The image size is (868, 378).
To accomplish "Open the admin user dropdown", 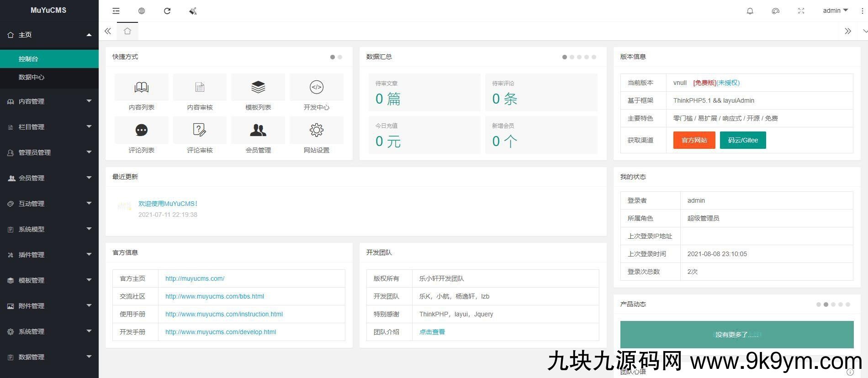I will (835, 11).
